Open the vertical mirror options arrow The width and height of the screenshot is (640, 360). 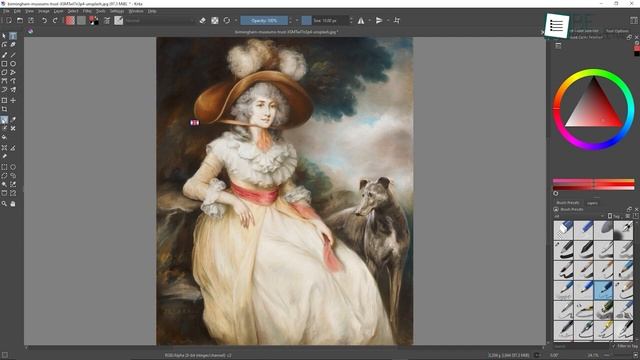point(387,20)
